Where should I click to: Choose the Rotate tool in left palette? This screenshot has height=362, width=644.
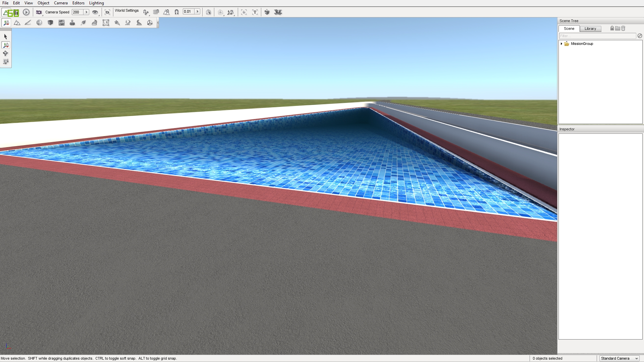[x=6, y=53]
